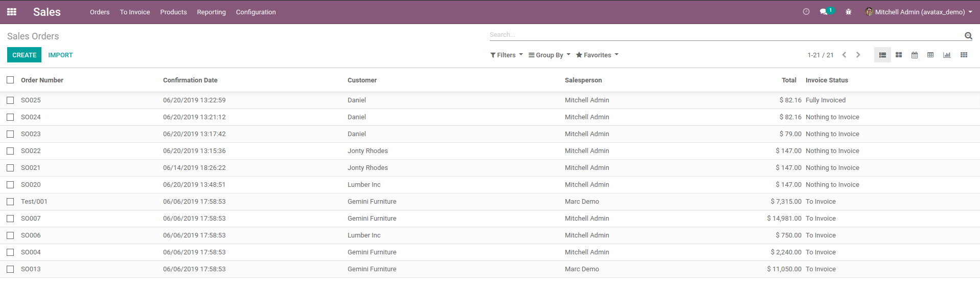The width and height of the screenshot is (980, 281).
Task: Switch to Pivot table view
Action: (x=930, y=55)
